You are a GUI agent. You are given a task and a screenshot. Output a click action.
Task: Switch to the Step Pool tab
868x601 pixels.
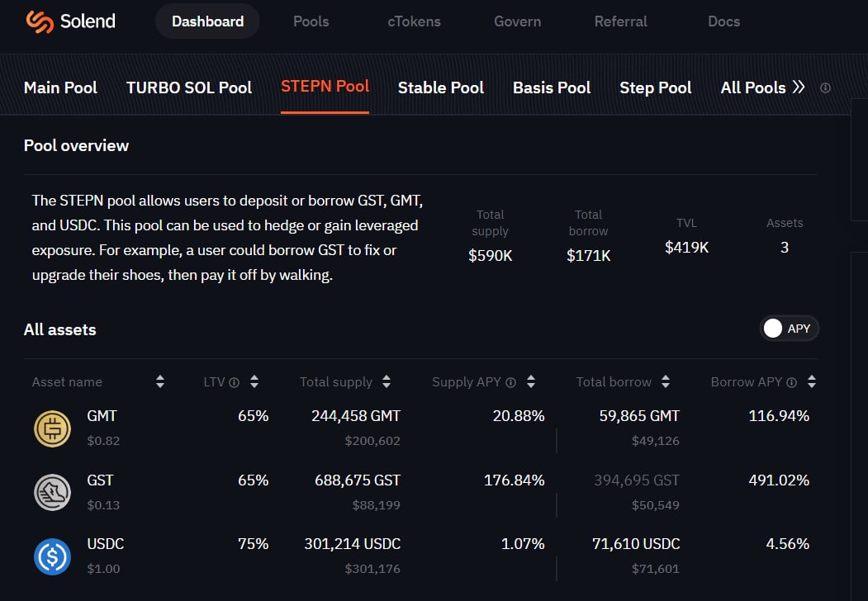click(656, 88)
